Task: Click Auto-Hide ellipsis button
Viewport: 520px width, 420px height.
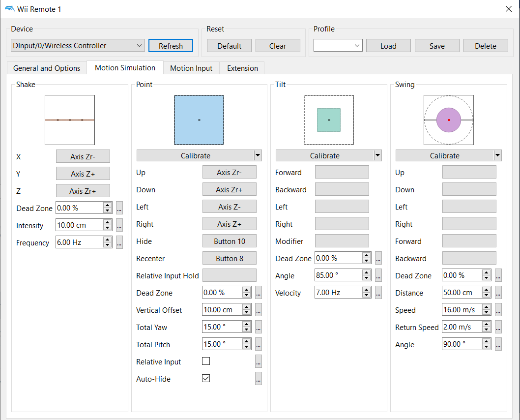Action: 259,379
